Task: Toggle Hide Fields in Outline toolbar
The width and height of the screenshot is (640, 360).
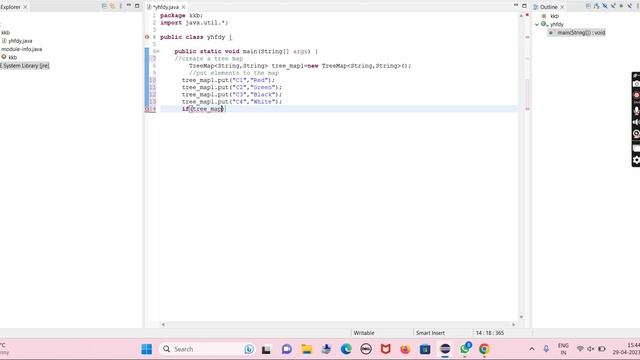Action: [x=605, y=6]
